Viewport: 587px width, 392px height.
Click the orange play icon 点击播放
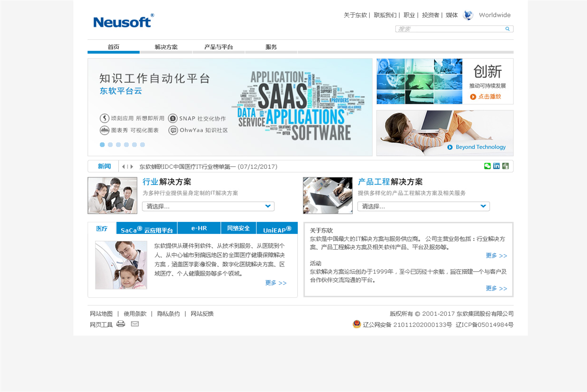(473, 97)
